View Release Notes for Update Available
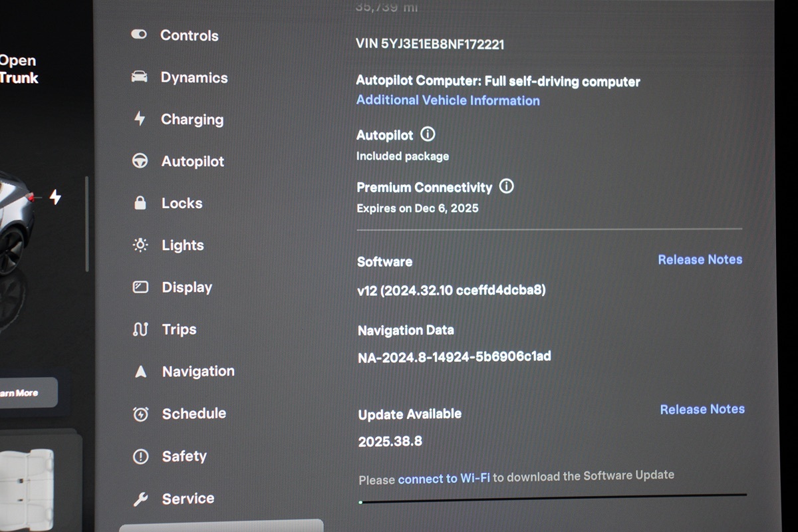 tap(702, 409)
